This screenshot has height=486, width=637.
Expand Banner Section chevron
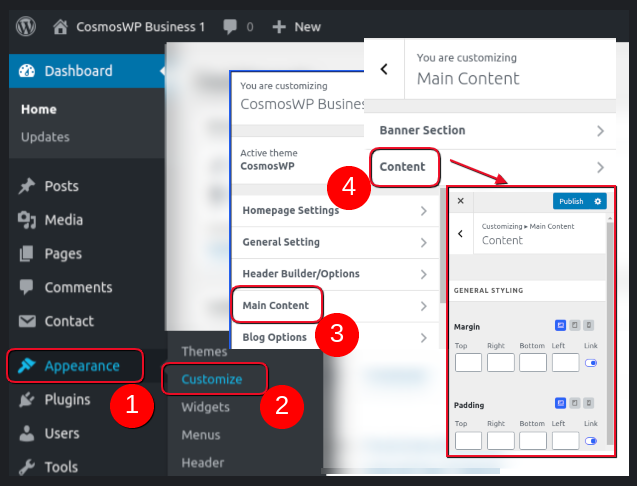[600, 131]
